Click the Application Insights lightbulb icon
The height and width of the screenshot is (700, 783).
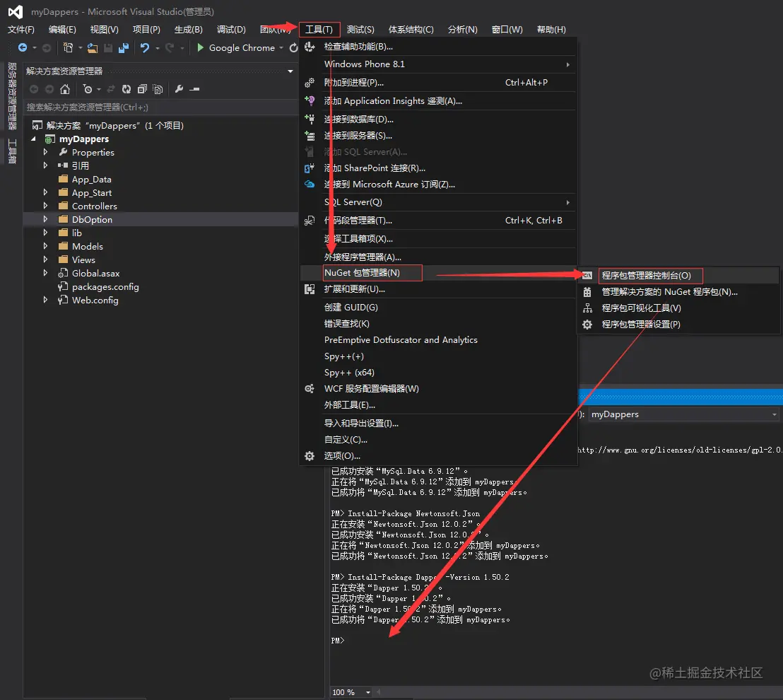click(x=310, y=101)
